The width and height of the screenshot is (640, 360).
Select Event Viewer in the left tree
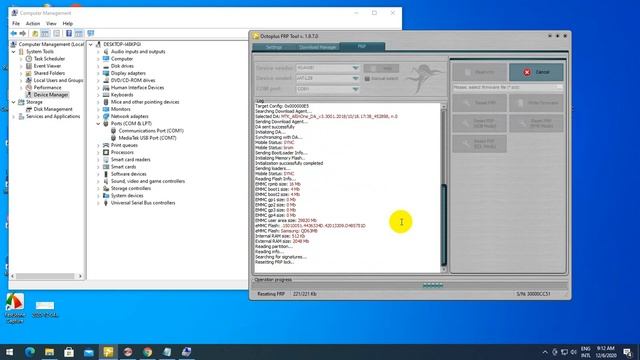tap(47, 66)
